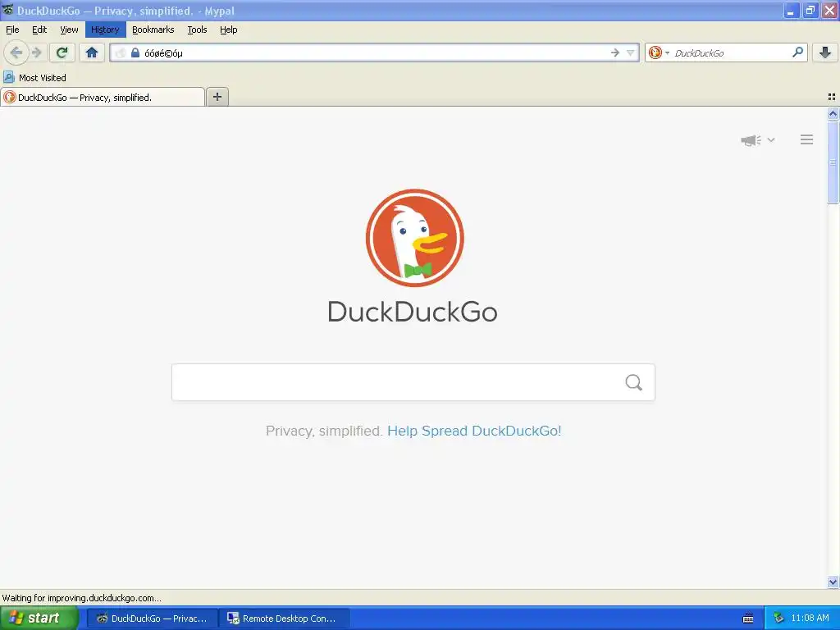Click the page scrollbar up arrow
The height and width of the screenshot is (630, 840).
833,113
